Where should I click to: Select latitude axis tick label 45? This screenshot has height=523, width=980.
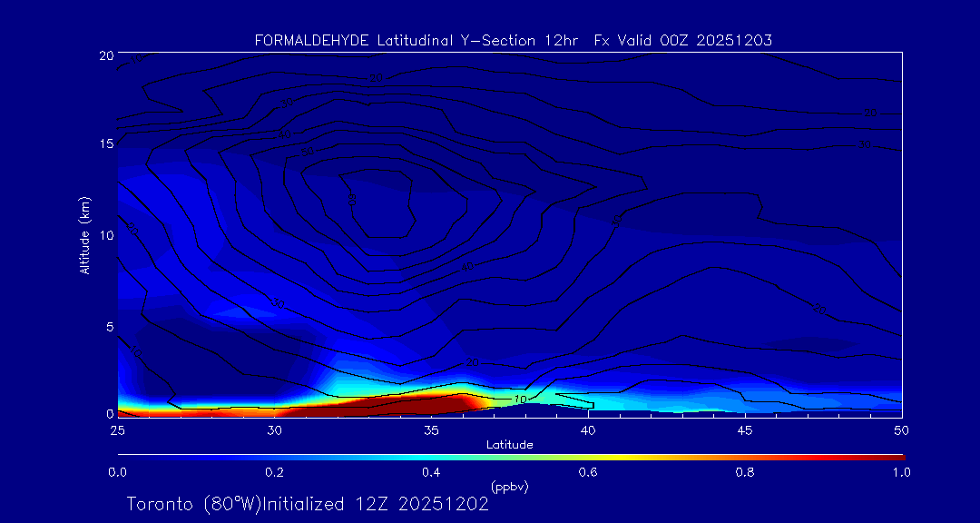pyautogui.click(x=744, y=430)
